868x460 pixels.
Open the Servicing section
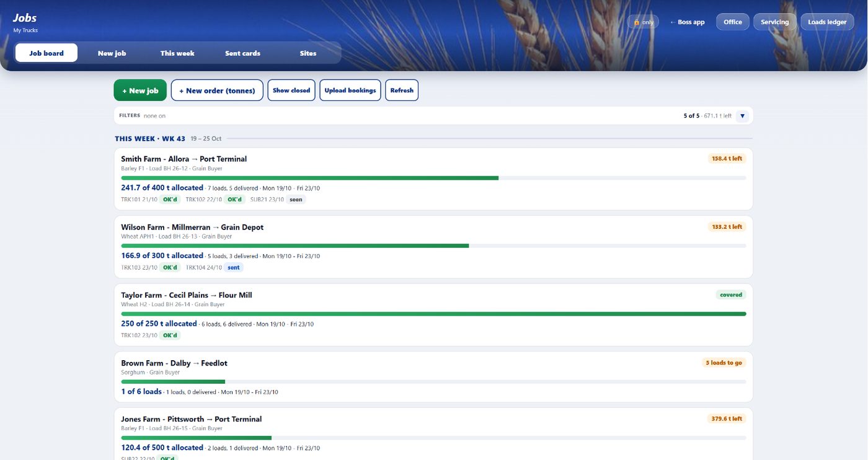coord(775,22)
